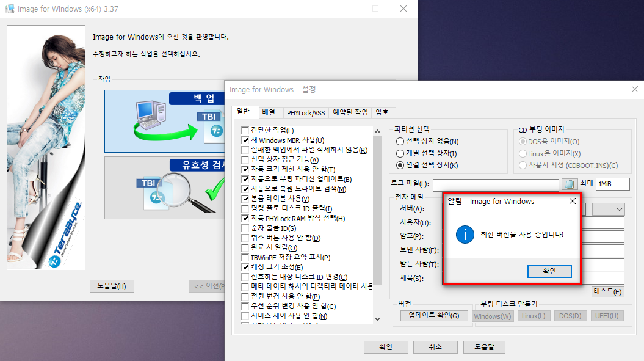Viewport: 644px width, 361px height.
Task: Click the options list scrollbar thumb
Action: coord(377,210)
